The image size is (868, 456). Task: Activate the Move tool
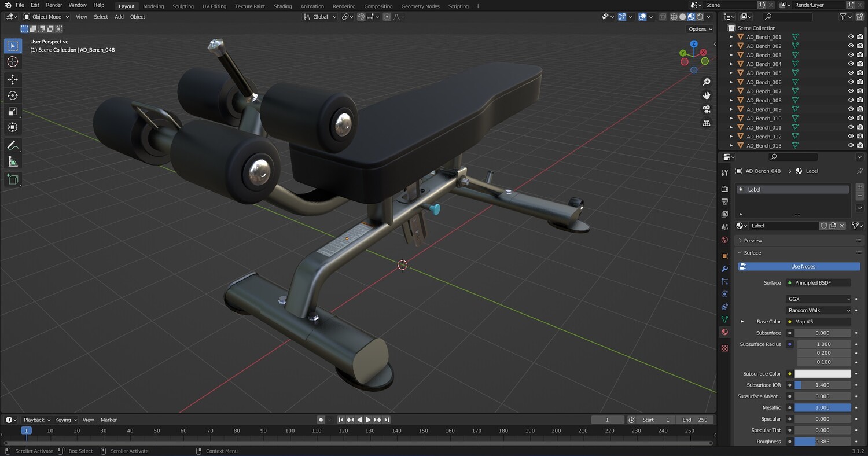pos(13,79)
